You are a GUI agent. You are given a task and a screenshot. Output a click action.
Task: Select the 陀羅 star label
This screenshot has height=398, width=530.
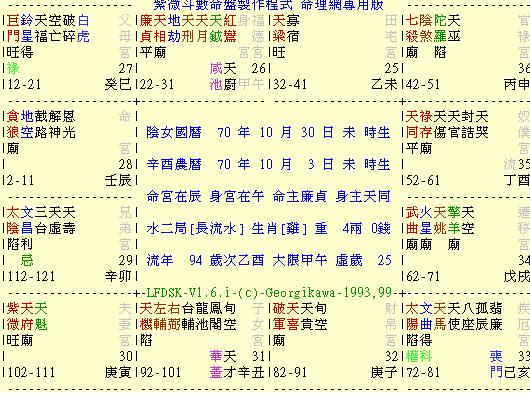point(440,28)
